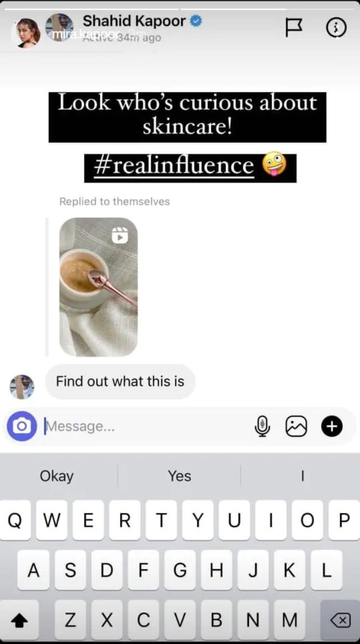Click the Reels play icon on thumbnail
Image resolution: width=360 pixels, height=644 pixels.
[120, 236]
